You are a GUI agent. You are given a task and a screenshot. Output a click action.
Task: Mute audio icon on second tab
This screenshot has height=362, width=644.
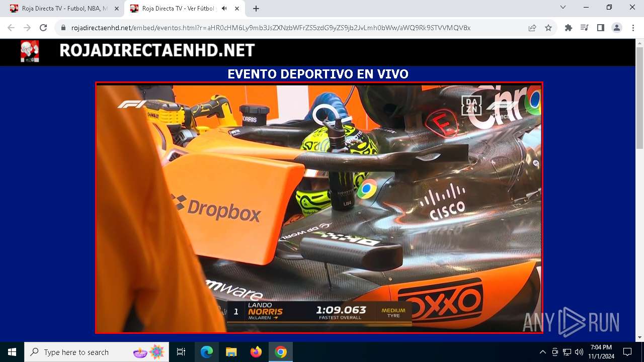tap(224, 9)
